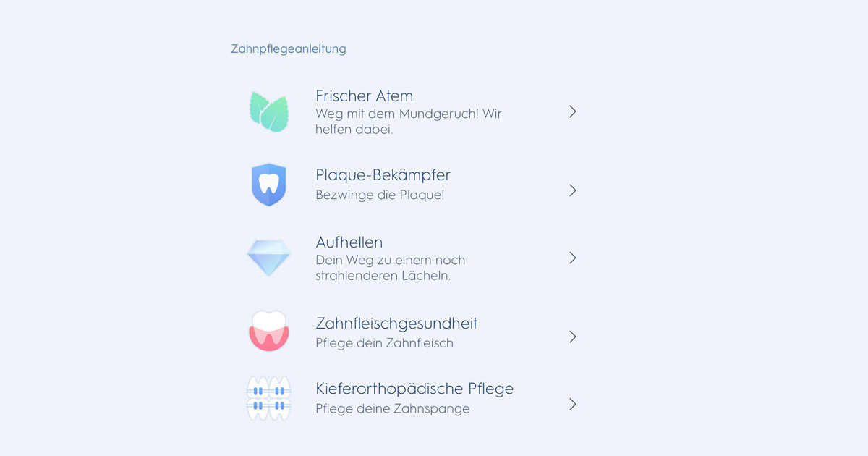Select the Kieferorthopädische Pflege list row
This screenshot has width=868, height=456.
coord(414,388)
